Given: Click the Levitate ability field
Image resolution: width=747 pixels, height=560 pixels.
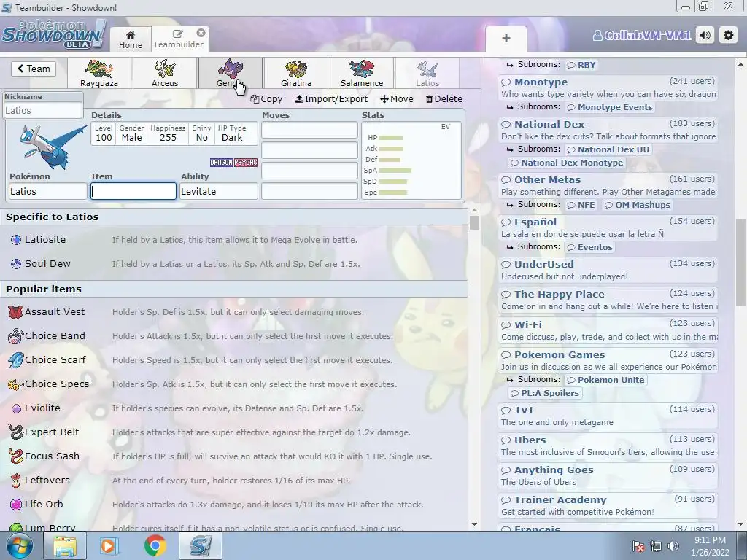Looking at the screenshot, I should pyautogui.click(x=219, y=192).
